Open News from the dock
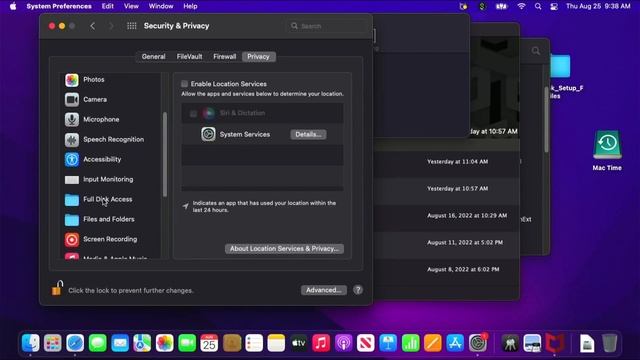The image size is (640, 360). 366,343
